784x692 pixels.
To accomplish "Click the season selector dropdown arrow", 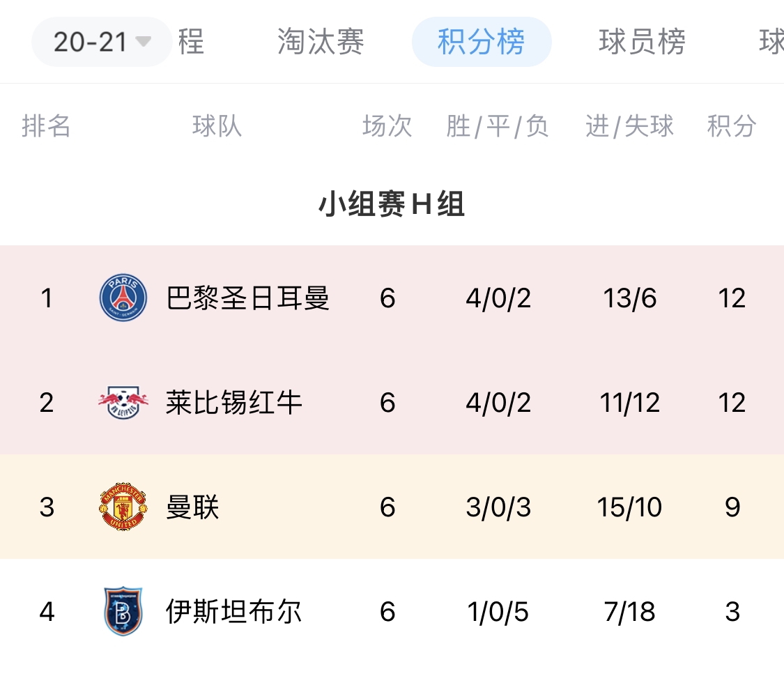I will point(143,41).
